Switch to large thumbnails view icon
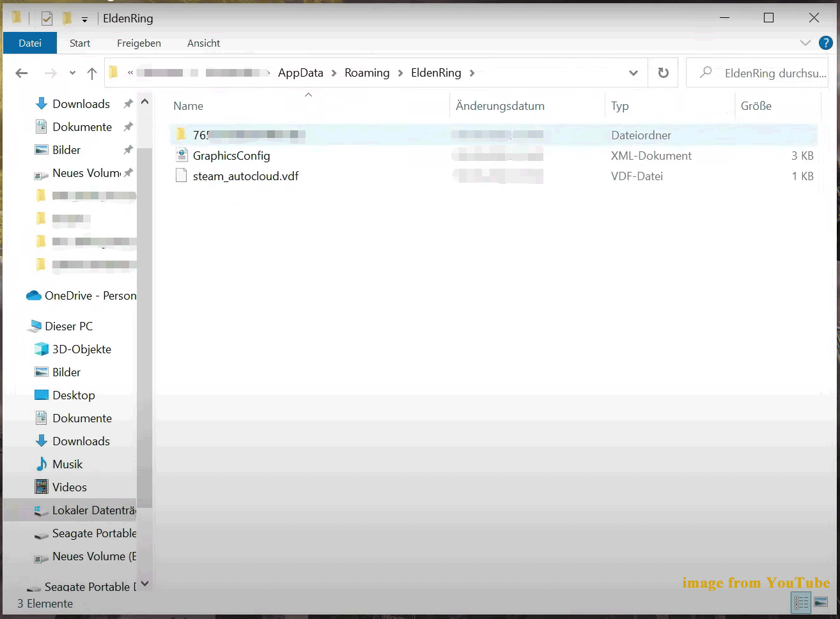840x619 pixels. tap(821, 602)
